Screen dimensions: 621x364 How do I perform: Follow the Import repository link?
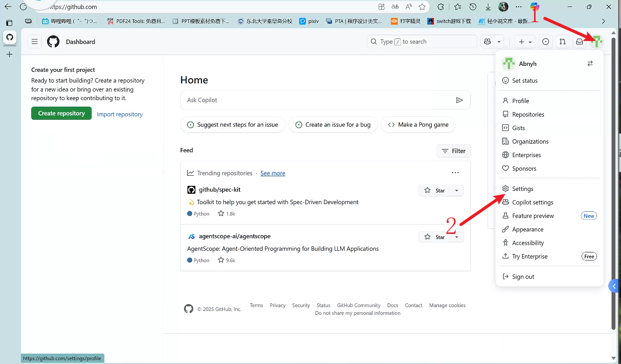click(x=120, y=114)
